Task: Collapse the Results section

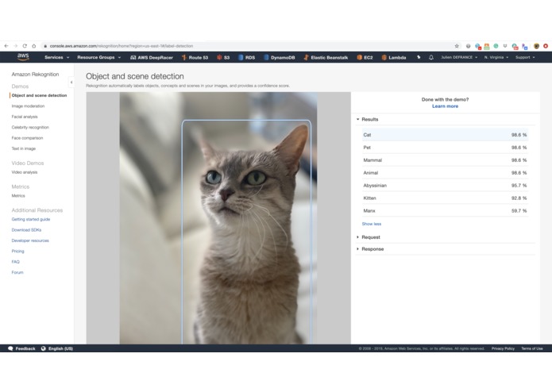Action: (367, 119)
